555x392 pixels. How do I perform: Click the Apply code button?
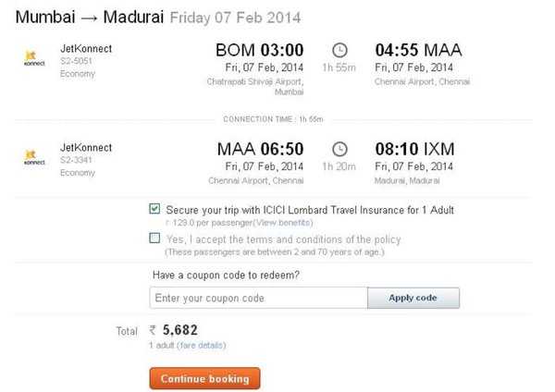(413, 298)
